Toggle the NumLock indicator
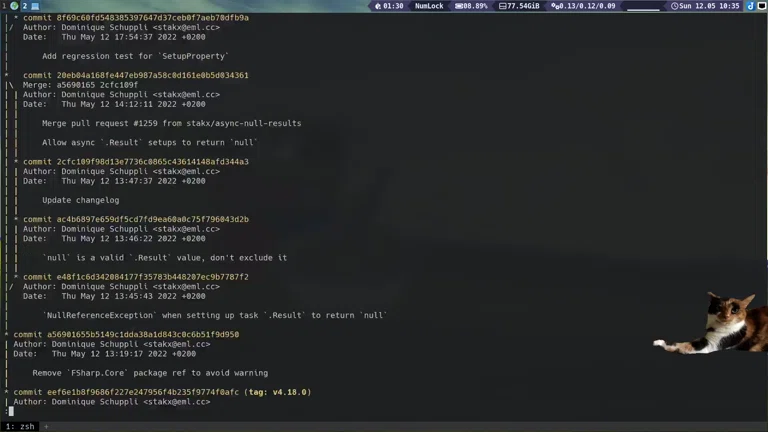The width and height of the screenshot is (768, 432). pos(429,6)
